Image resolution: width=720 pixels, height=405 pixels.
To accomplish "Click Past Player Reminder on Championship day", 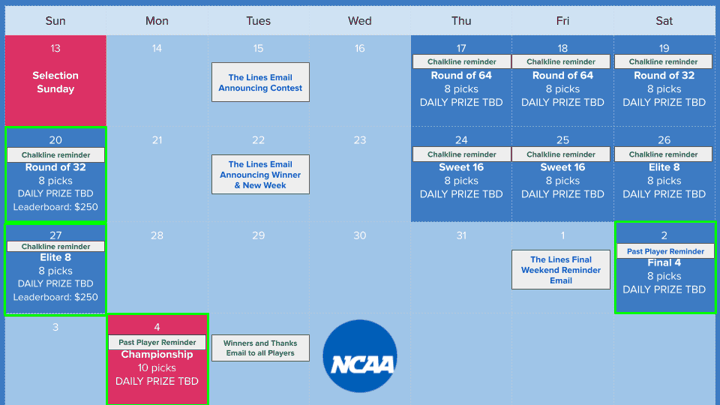I will point(157,342).
